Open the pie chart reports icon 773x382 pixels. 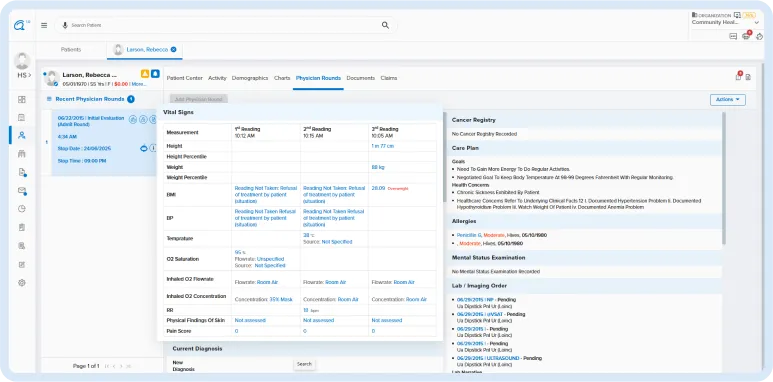point(22,208)
